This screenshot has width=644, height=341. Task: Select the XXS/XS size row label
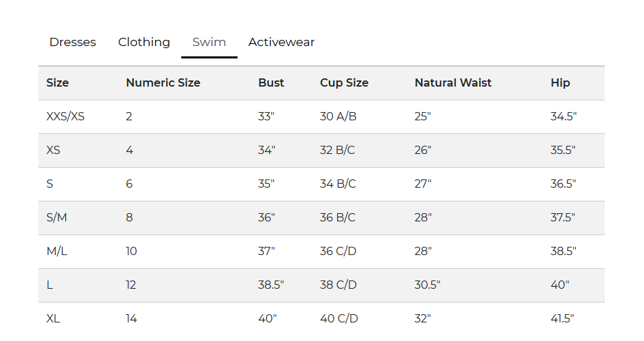(x=65, y=116)
